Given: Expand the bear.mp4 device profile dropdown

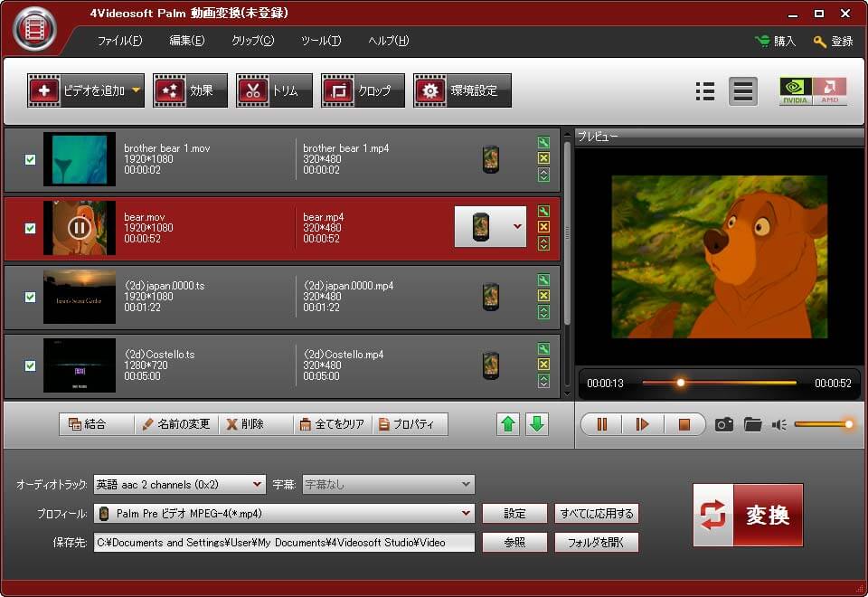Looking at the screenshot, I should (517, 226).
